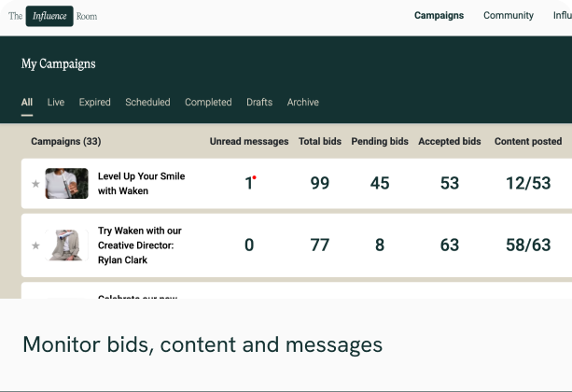Star the Level Up Your Smile campaign
The image size is (572, 392).
[x=35, y=184]
